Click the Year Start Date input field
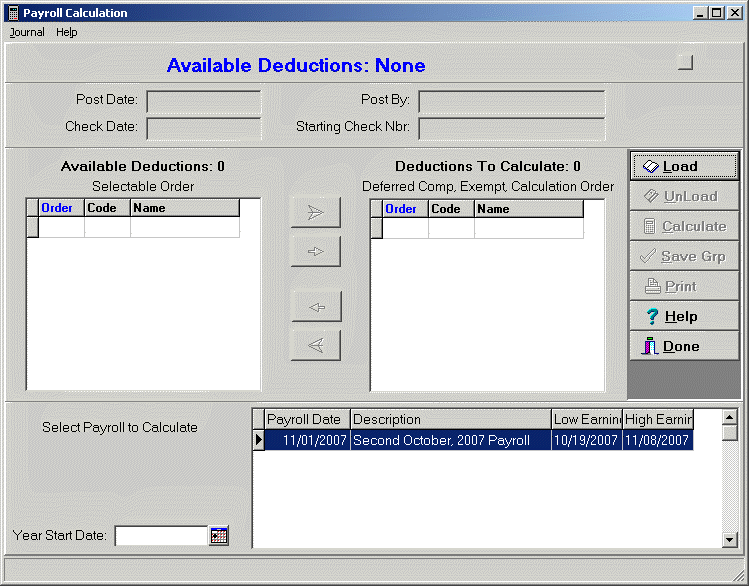Viewport: 749px width, 586px height. pyautogui.click(x=161, y=535)
